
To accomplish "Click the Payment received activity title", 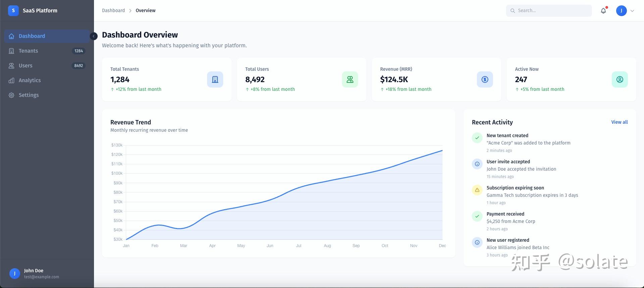I will tap(505, 214).
